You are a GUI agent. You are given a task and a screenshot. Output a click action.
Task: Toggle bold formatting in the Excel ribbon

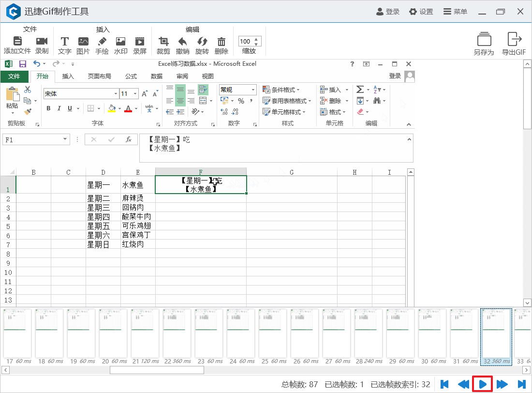coord(48,108)
